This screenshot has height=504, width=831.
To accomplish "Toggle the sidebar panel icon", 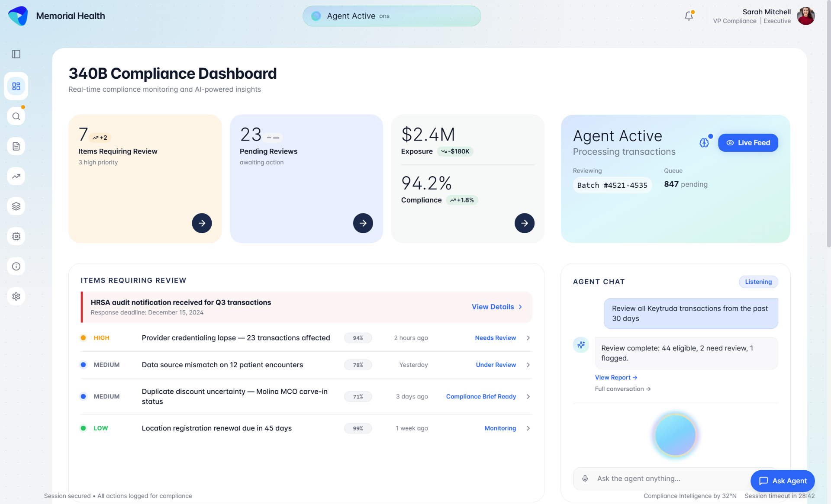I will point(16,54).
